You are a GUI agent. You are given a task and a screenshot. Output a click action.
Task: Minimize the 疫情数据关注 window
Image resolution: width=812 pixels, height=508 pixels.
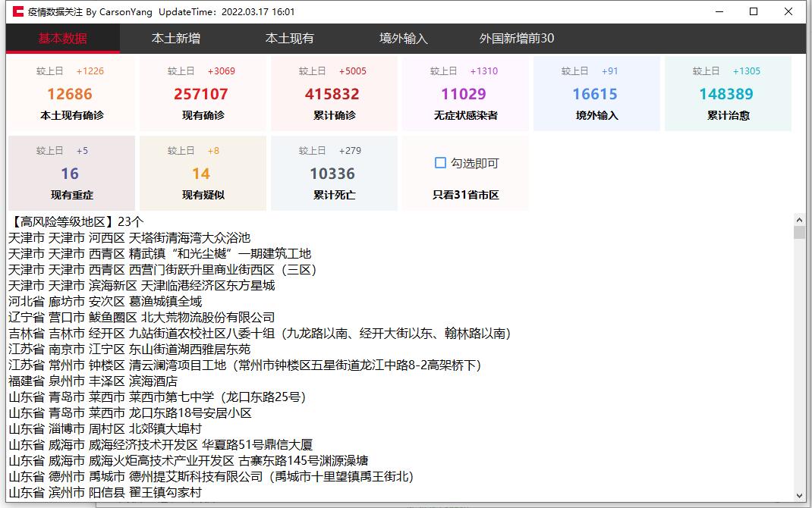point(719,12)
